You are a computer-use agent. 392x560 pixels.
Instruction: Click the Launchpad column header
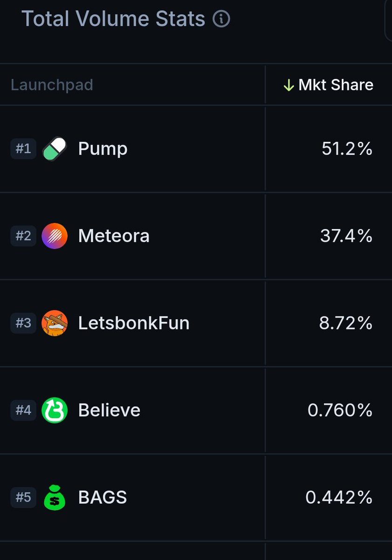tap(52, 85)
